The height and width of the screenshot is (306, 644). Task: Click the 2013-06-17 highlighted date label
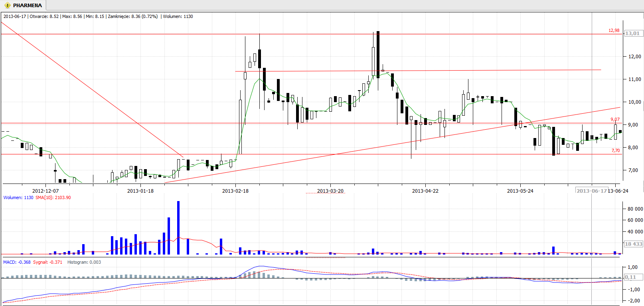click(591, 191)
